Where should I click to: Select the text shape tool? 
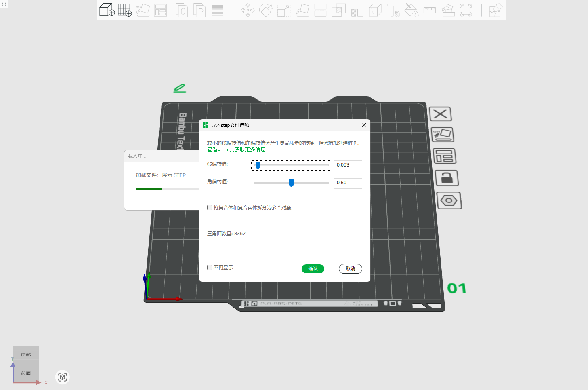pyautogui.click(x=393, y=10)
